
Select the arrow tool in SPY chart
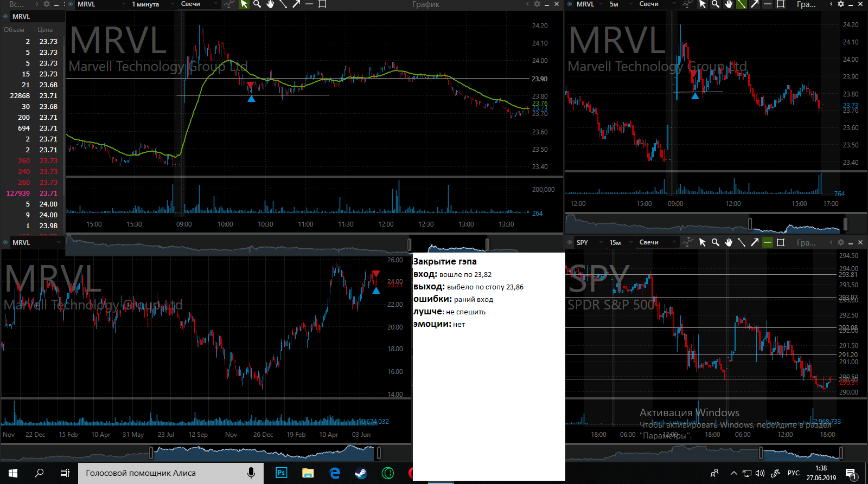[755, 243]
